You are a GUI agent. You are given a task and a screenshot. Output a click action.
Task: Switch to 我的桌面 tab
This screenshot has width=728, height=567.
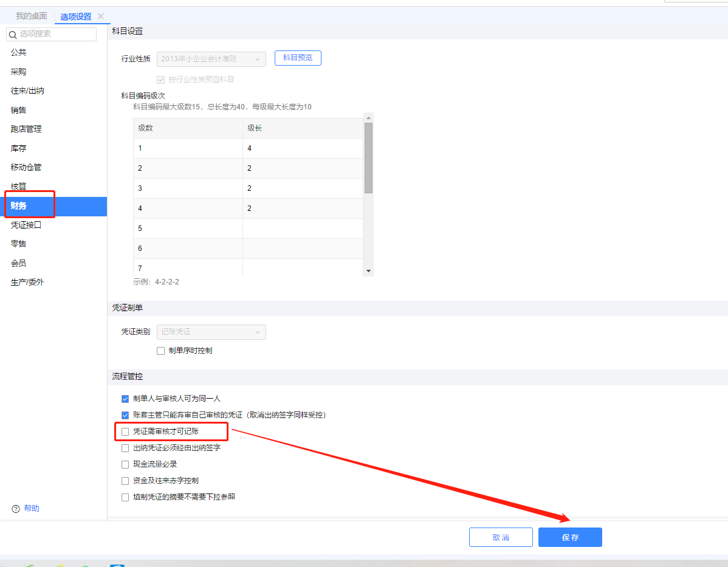pos(31,16)
